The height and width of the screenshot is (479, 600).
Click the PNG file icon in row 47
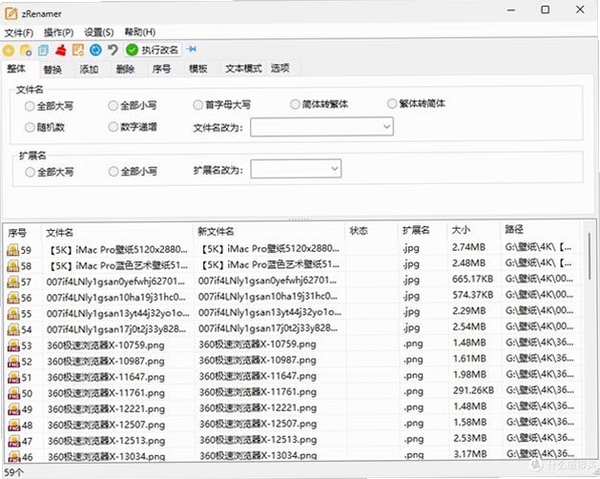(14, 441)
